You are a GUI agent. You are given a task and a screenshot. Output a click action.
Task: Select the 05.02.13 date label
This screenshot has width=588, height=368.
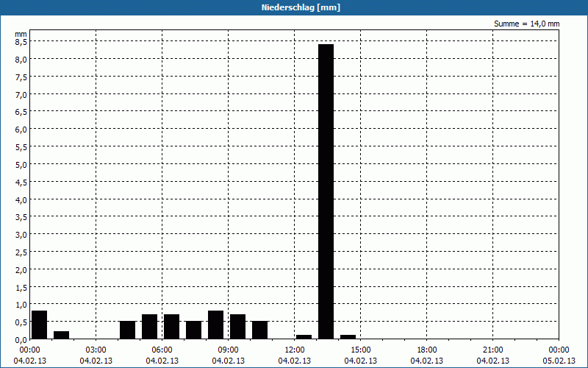tap(559, 361)
